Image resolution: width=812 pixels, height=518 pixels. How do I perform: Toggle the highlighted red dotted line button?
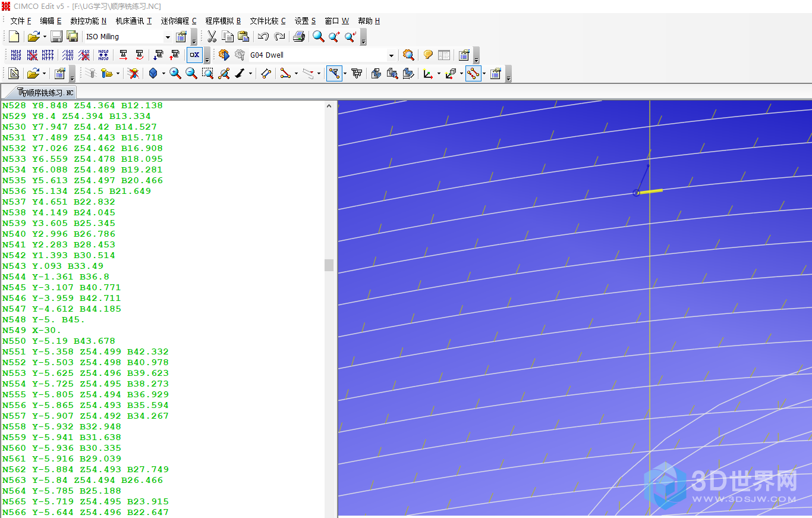point(473,74)
